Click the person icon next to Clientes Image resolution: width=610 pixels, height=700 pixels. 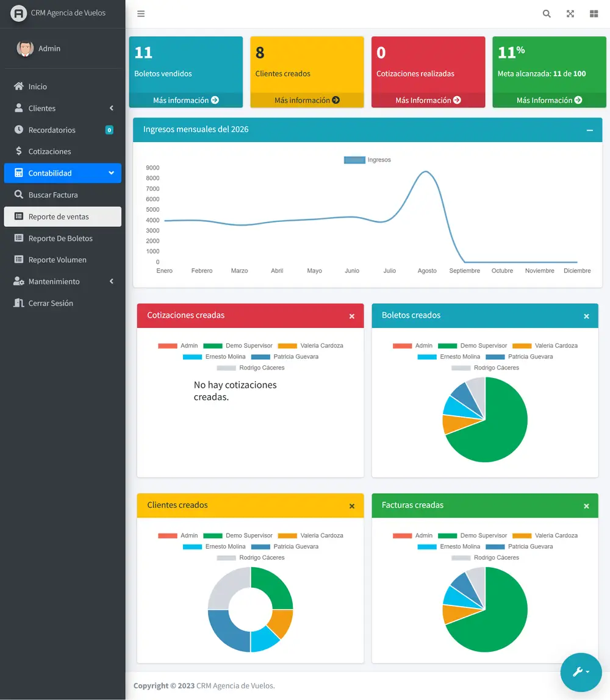point(19,108)
